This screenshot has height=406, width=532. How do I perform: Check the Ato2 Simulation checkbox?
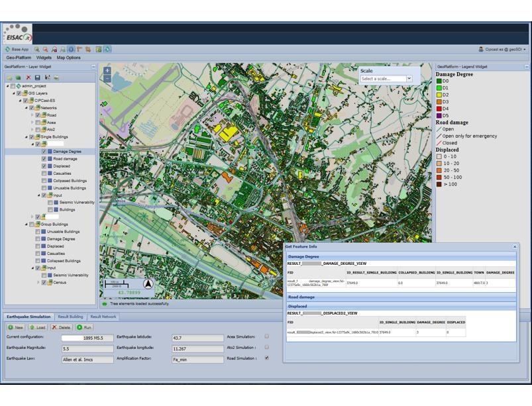click(x=267, y=347)
